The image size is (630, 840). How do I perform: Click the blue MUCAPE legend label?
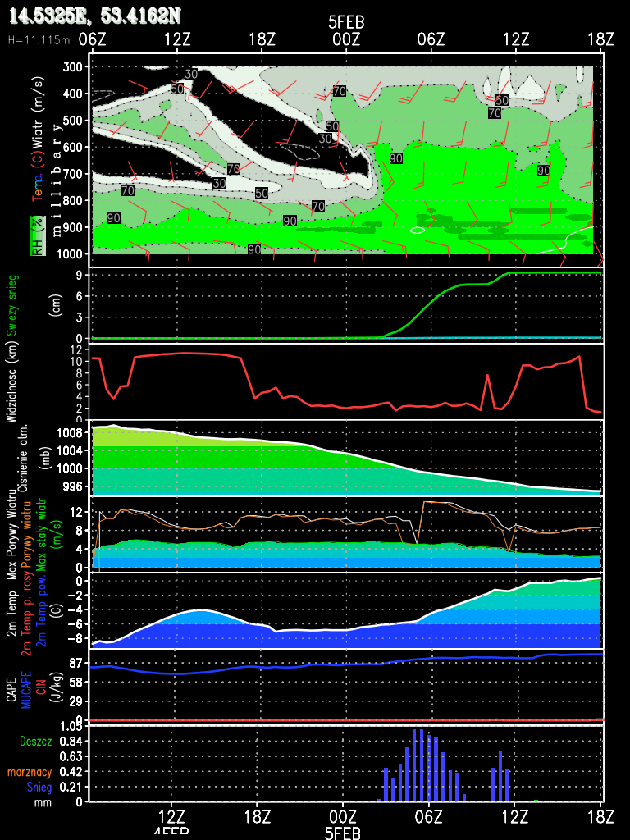[25, 689]
